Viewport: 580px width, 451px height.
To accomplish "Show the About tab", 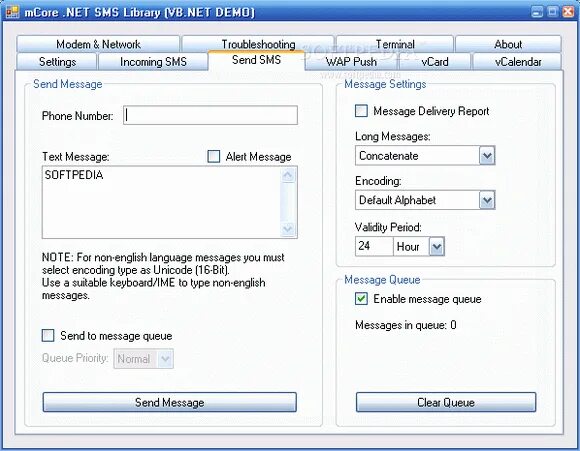I will pyautogui.click(x=508, y=44).
